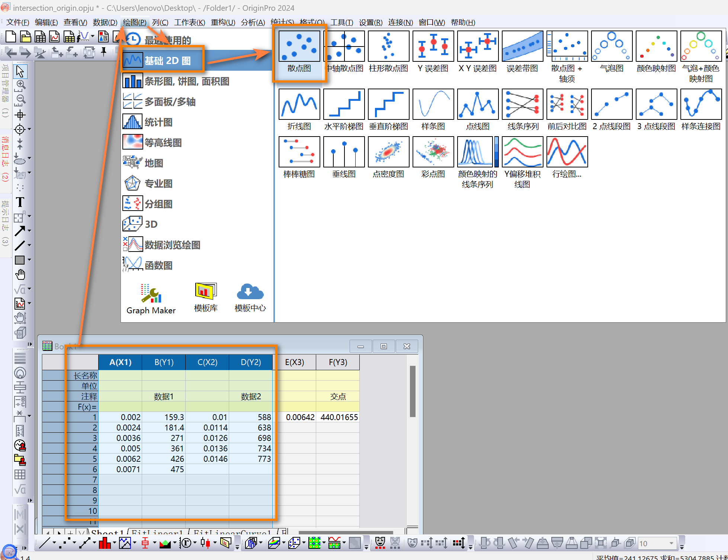Select the Y error bar (Y 误差图) icon
The image size is (728, 560).
[433, 47]
